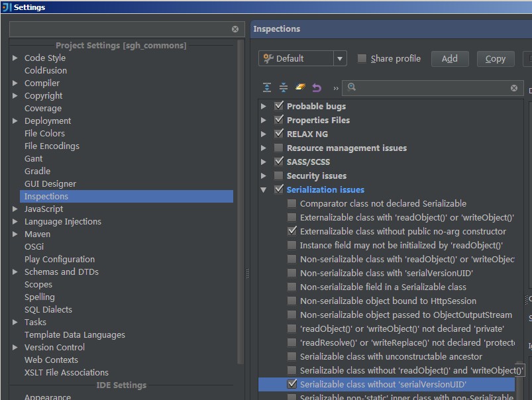Image resolution: width=532 pixels, height=400 pixels.
Task: Expand JavaScript settings node
Action: click(15, 209)
